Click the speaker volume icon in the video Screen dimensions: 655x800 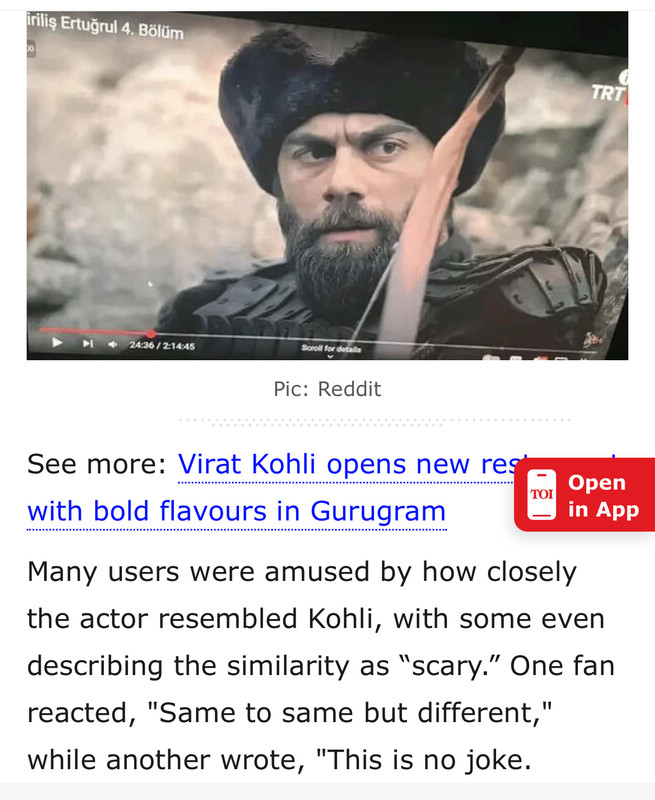click(113, 344)
